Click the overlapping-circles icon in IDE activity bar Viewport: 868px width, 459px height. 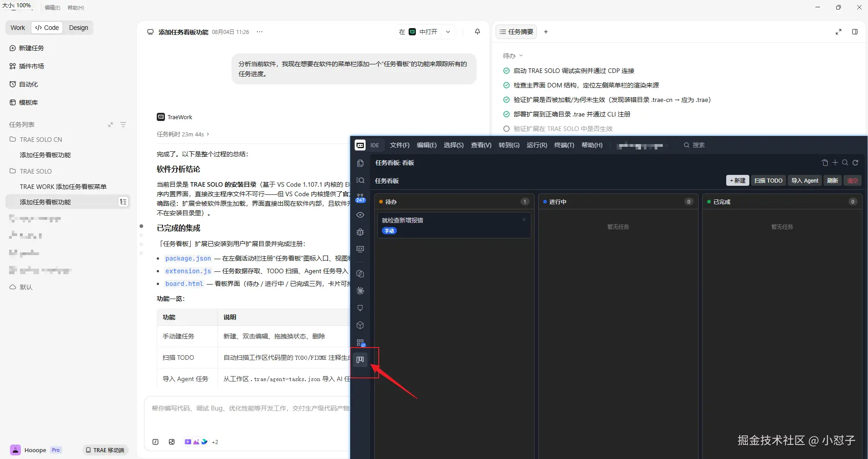360,274
